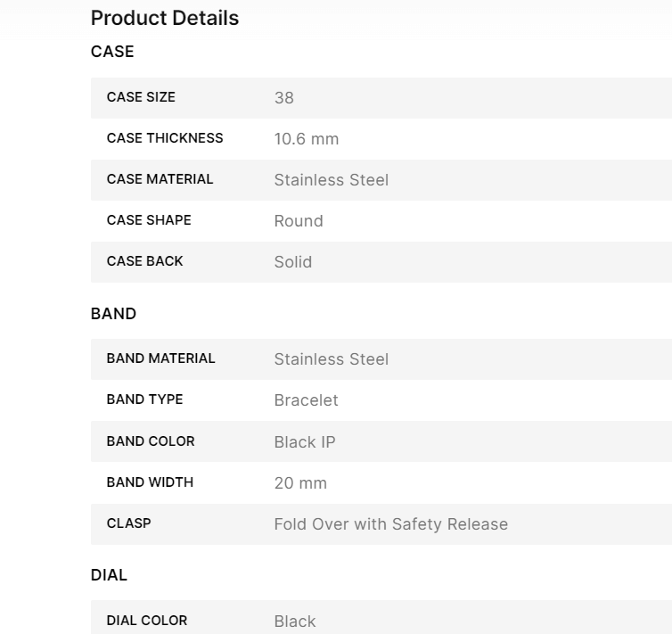The height and width of the screenshot is (634, 672).
Task: Select the CASE section heading
Action: tap(112, 52)
